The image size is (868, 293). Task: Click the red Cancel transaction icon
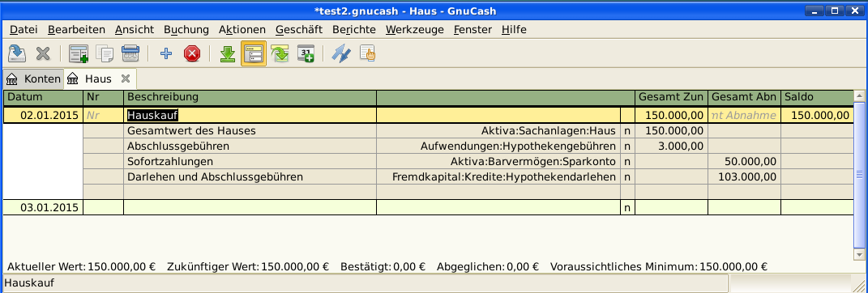(x=192, y=53)
